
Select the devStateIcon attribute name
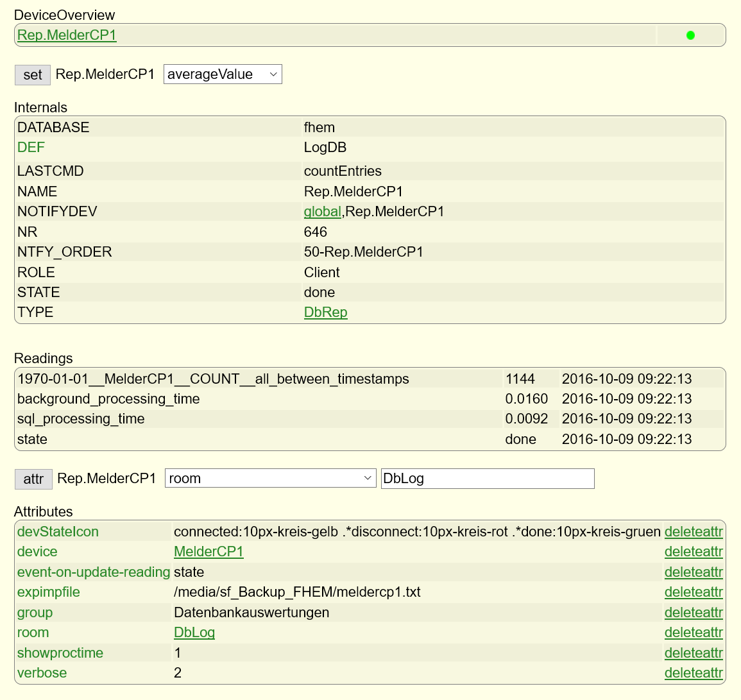click(58, 532)
